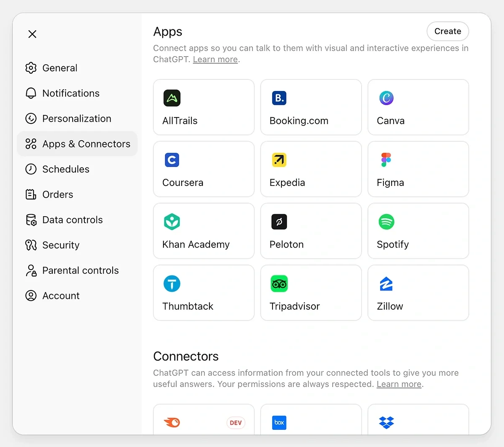The height and width of the screenshot is (447, 504).
Task: Open the Expedia app
Action: pyautogui.click(x=310, y=169)
